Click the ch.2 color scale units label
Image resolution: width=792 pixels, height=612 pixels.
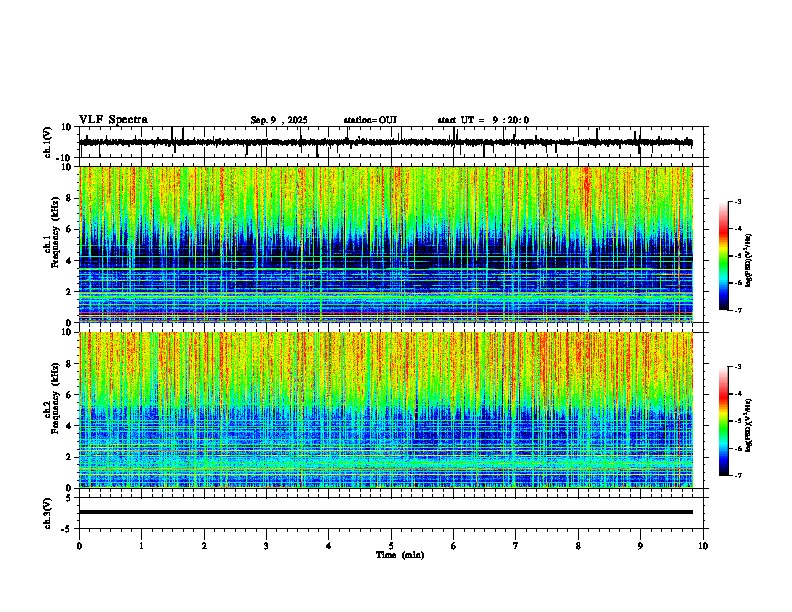point(749,425)
